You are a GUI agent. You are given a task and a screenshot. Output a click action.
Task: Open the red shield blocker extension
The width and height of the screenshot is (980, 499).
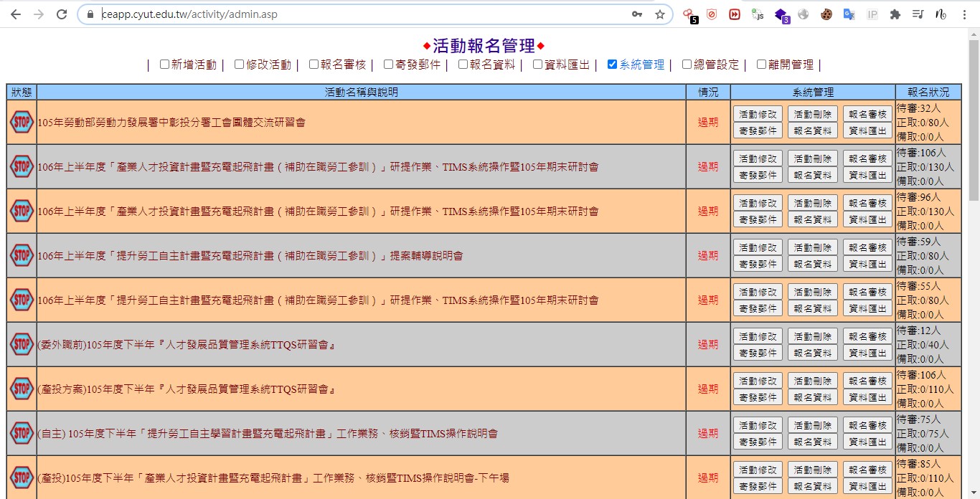coord(712,14)
